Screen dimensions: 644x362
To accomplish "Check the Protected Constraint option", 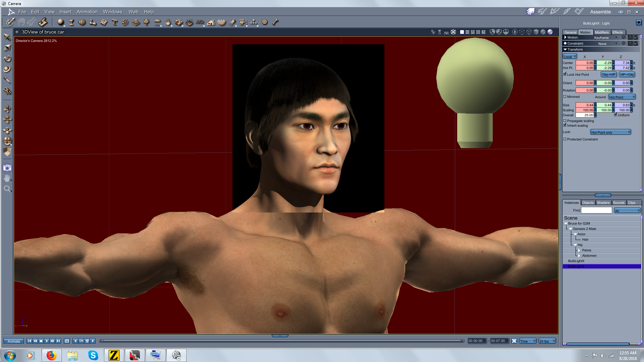I will (565, 139).
